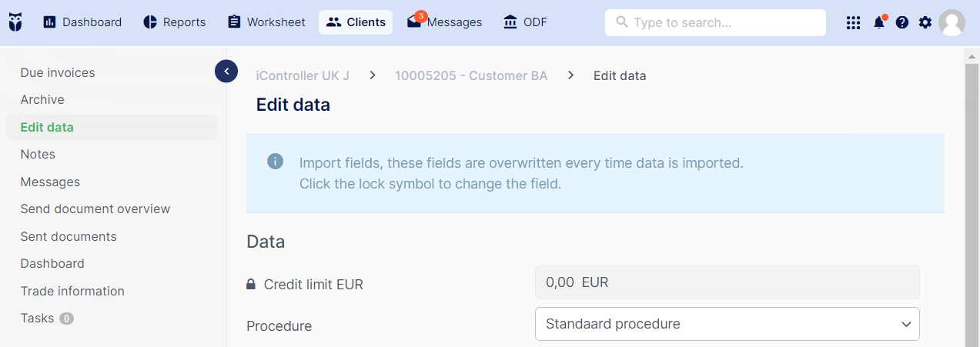Viewport: 980px width, 347px height.
Task: Collapse the sidebar with the chevron button
Action: pos(226,72)
